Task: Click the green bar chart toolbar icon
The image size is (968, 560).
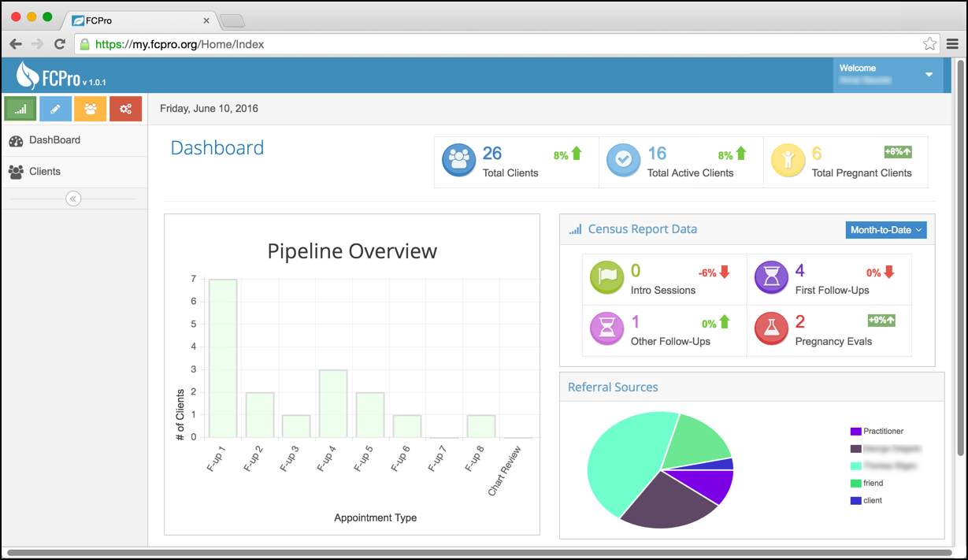Action: (x=20, y=109)
